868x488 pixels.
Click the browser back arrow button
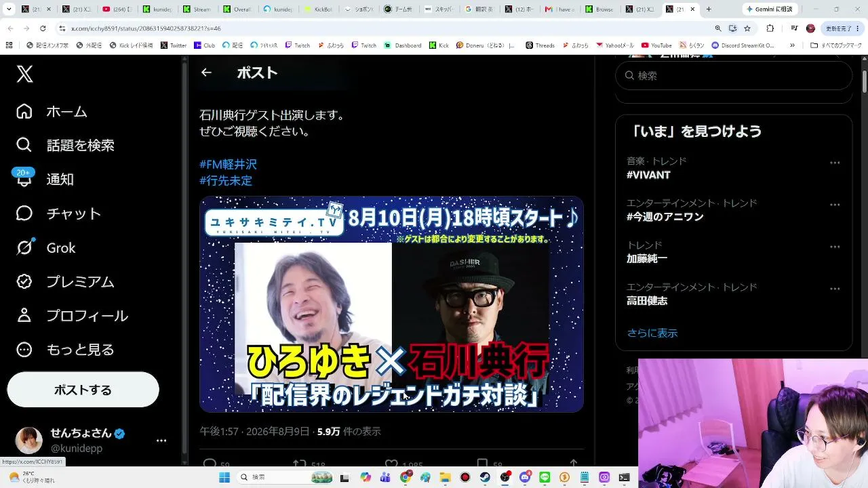[10, 28]
